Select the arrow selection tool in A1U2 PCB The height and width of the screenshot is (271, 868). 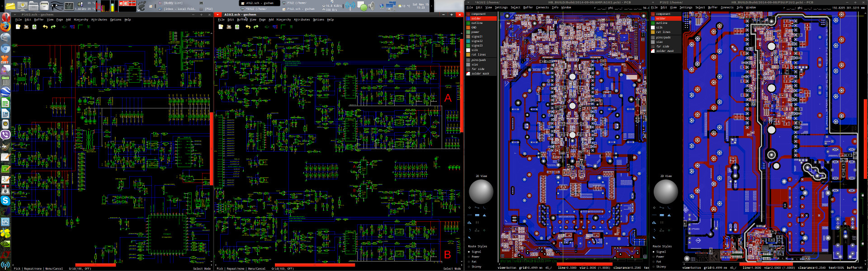(x=469, y=237)
